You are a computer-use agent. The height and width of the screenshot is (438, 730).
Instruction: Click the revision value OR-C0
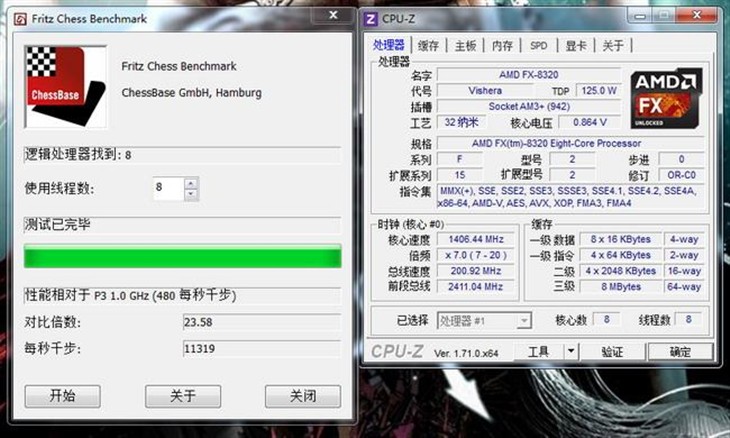coord(682,175)
